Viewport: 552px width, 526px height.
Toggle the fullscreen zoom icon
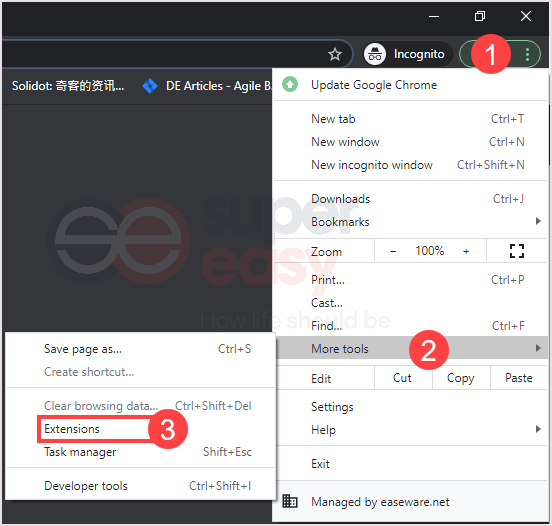pyautogui.click(x=517, y=251)
